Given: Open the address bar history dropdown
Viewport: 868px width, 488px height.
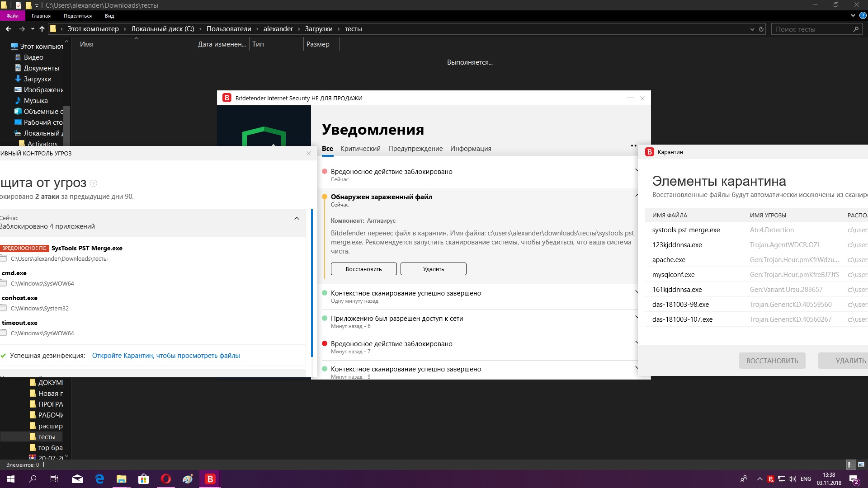Looking at the screenshot, I should (752, 29).
